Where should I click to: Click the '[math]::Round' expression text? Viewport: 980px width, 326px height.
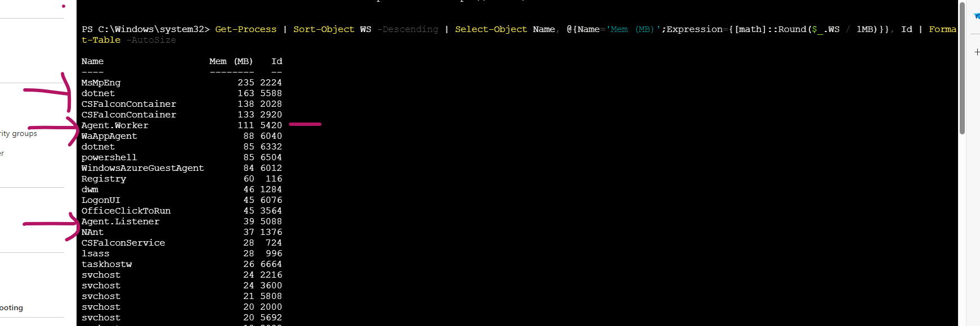771,29
